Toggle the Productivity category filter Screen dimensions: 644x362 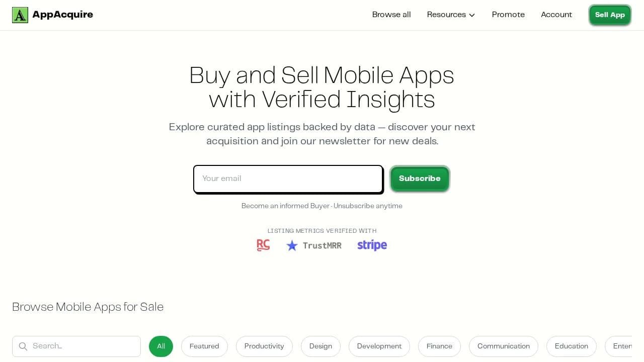(264, 346)
